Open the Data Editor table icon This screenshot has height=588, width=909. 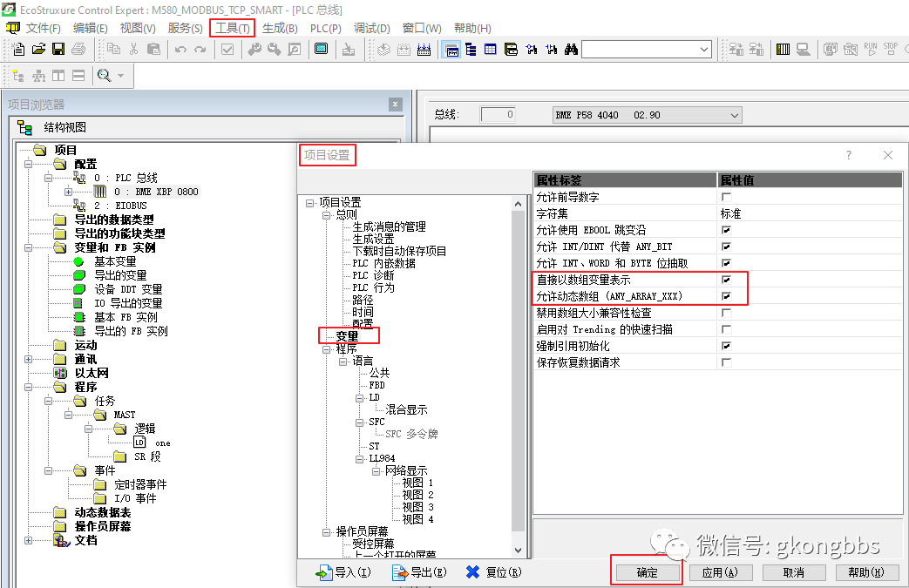[x=491, y=50]
